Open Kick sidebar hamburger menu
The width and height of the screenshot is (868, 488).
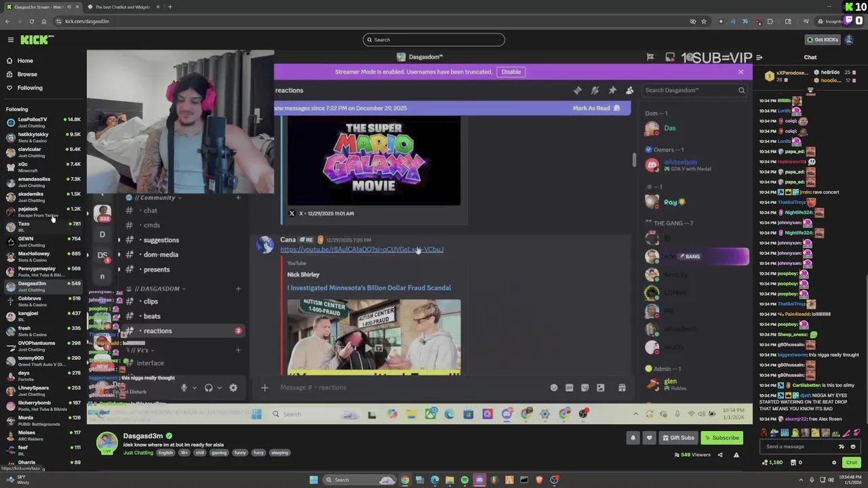click(x=11, y=40)
